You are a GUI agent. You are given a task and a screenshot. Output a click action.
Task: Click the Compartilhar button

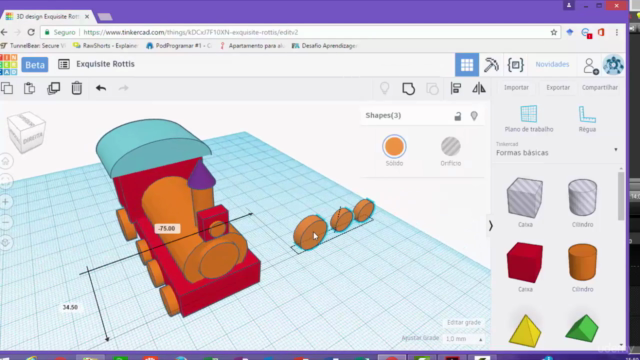(600, 87)
